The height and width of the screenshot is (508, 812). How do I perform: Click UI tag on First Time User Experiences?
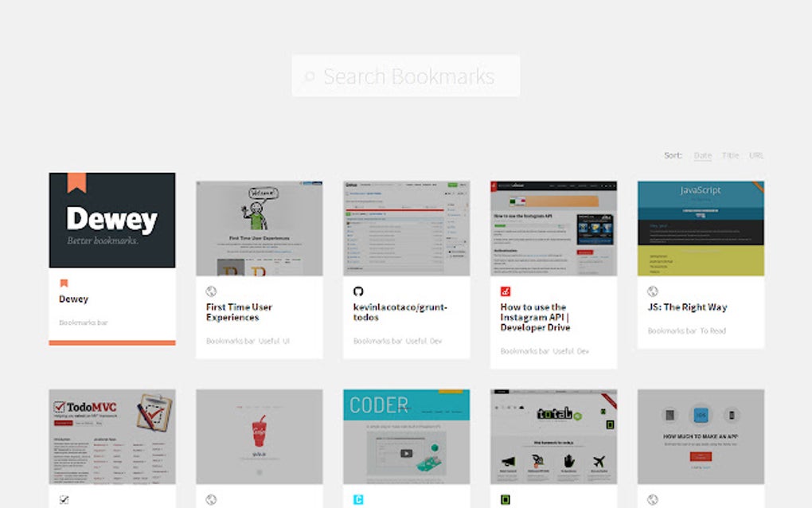click(x=287, y=342)
